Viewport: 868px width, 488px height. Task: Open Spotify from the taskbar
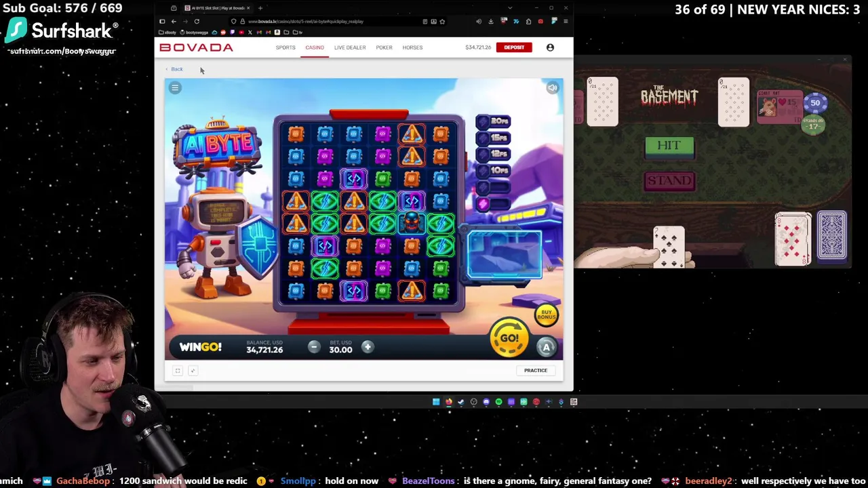pyautogui.click(x=498, y=402)
